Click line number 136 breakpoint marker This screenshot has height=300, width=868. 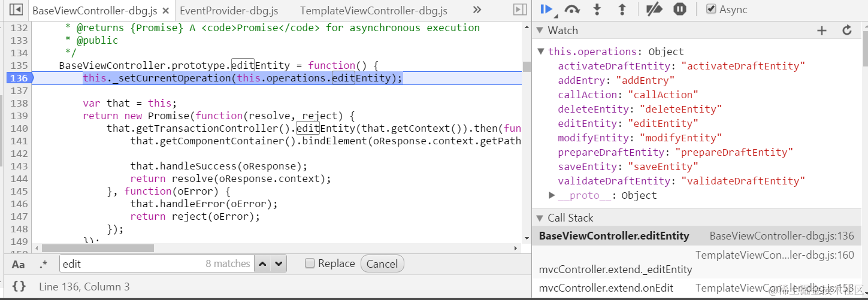19,78
